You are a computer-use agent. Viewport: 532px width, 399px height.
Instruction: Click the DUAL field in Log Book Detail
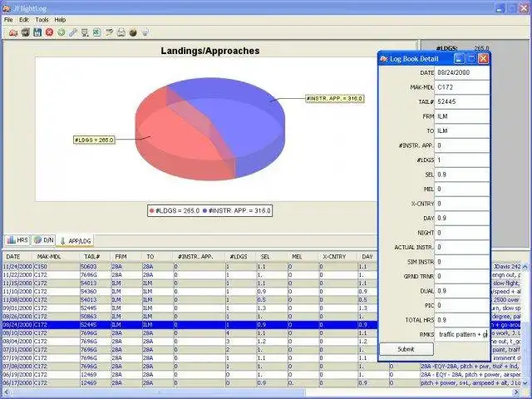click(462, 291)
